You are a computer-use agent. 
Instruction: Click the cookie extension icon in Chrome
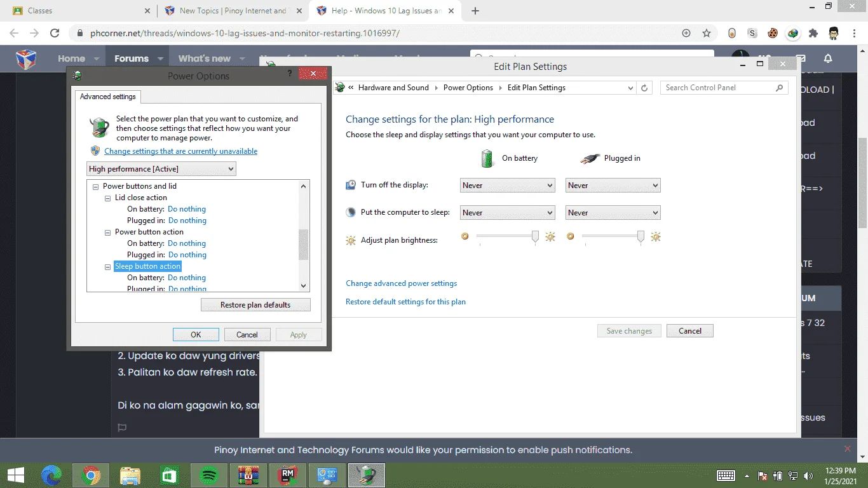click(x=773, y=33)
